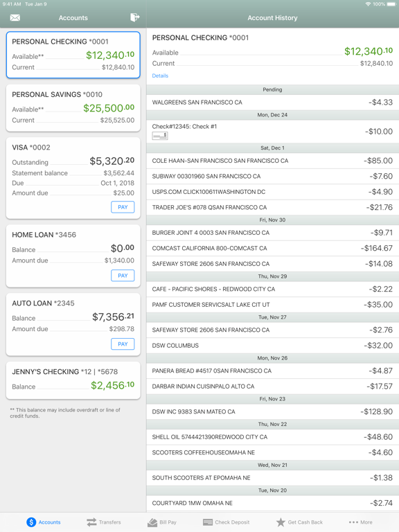Open the SHELL OIL 5744421390REDWOOD CITY transaction
The width and height of the screenshot is (399, 532).
(x=273, y=437)
